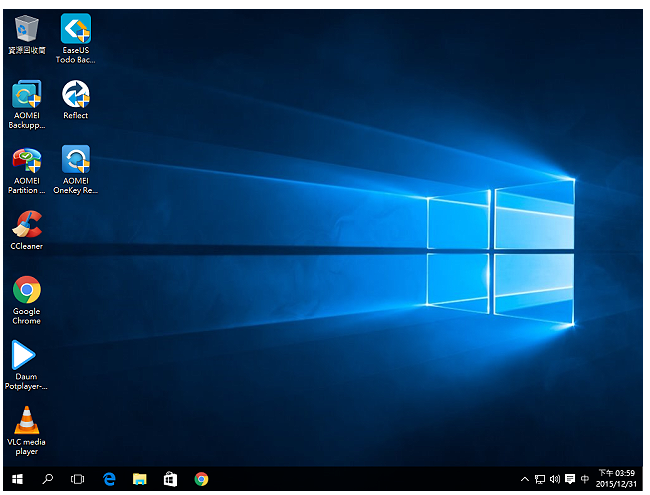Screen dimensions: 650x495
Task: Select the AOMEI OneKey Recovery shortcut
Action: [x=75, y=170]
